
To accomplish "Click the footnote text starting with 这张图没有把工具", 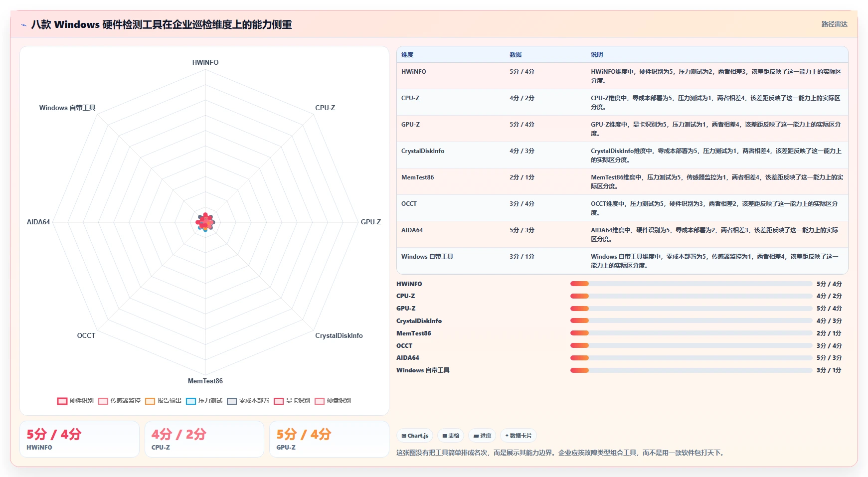I will (x=560, y=453).
